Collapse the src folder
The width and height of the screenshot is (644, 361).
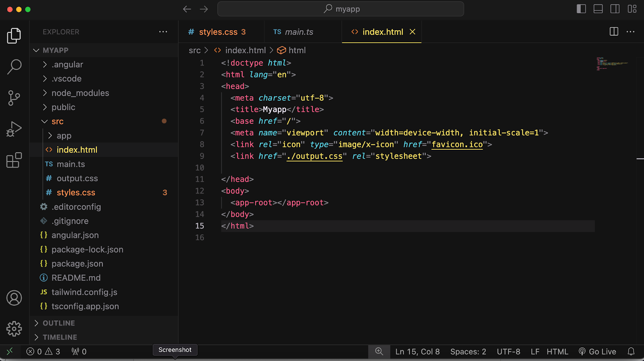57,122
